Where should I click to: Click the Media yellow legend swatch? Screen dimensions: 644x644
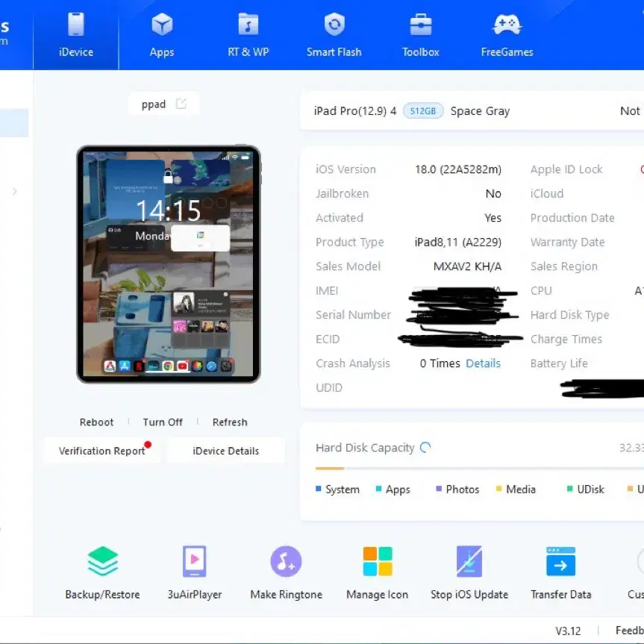(x=499, y=489)
